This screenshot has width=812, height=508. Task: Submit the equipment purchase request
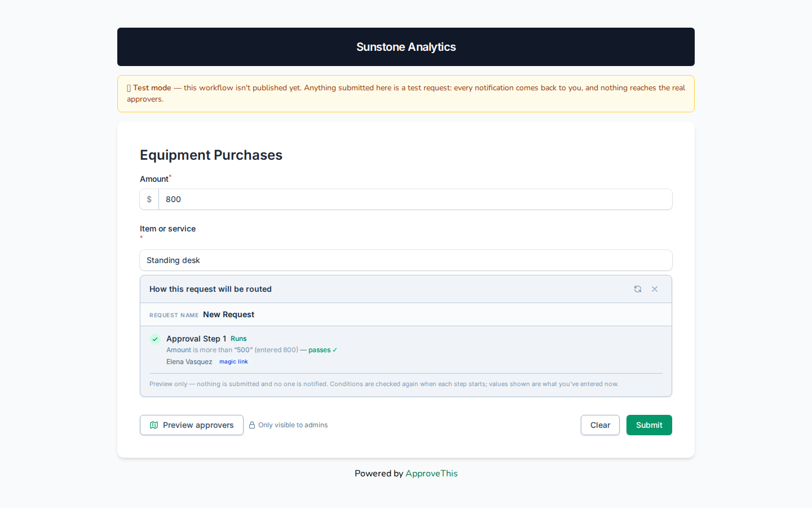point(649,425)
